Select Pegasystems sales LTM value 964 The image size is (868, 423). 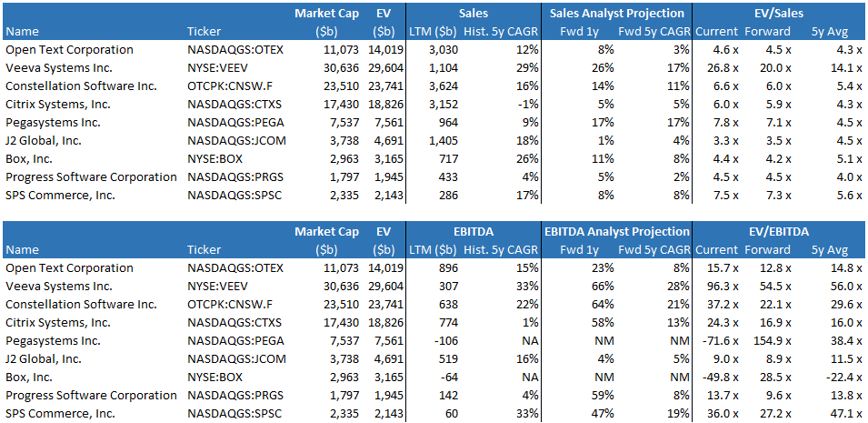click(x=448, y=123)
